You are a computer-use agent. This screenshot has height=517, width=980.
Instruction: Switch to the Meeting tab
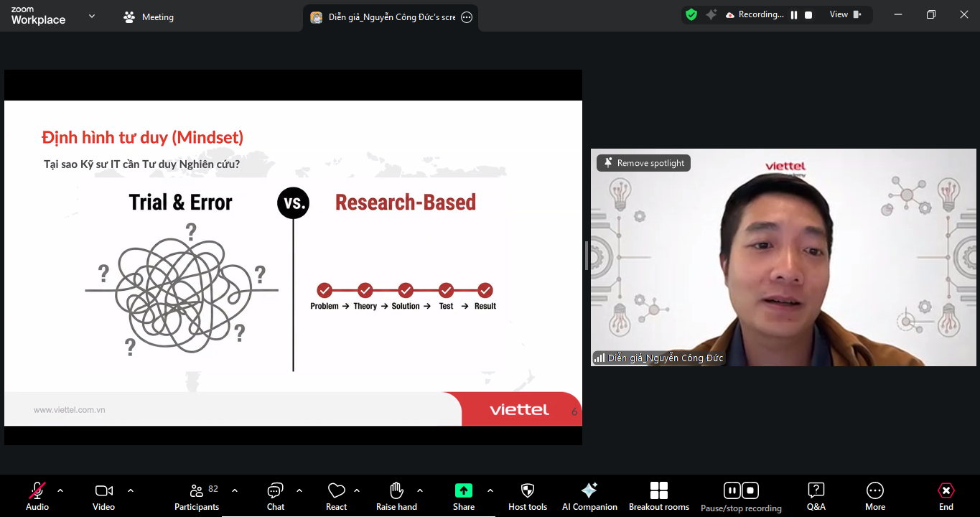[x=149, y=17]
